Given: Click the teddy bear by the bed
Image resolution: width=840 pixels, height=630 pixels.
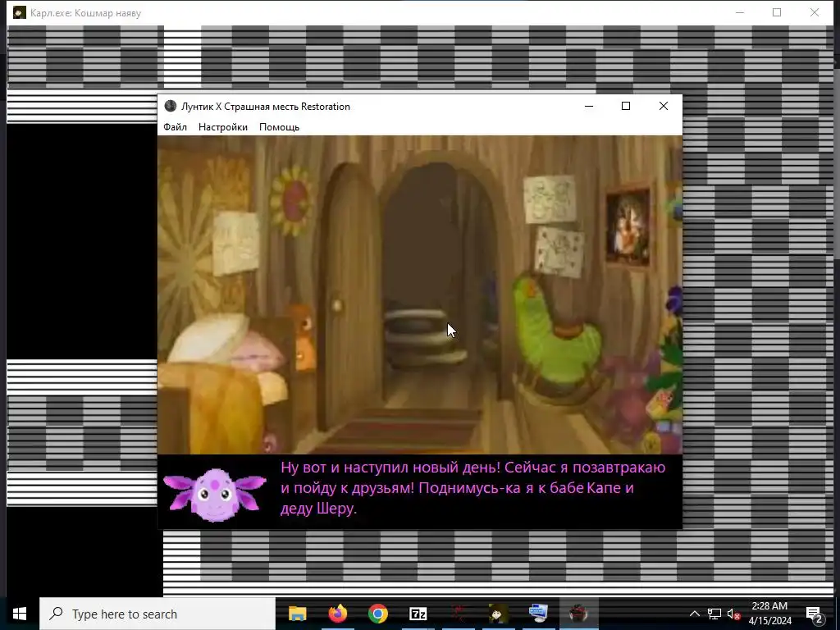Looking at the screenshot, I should coord(302,337).
